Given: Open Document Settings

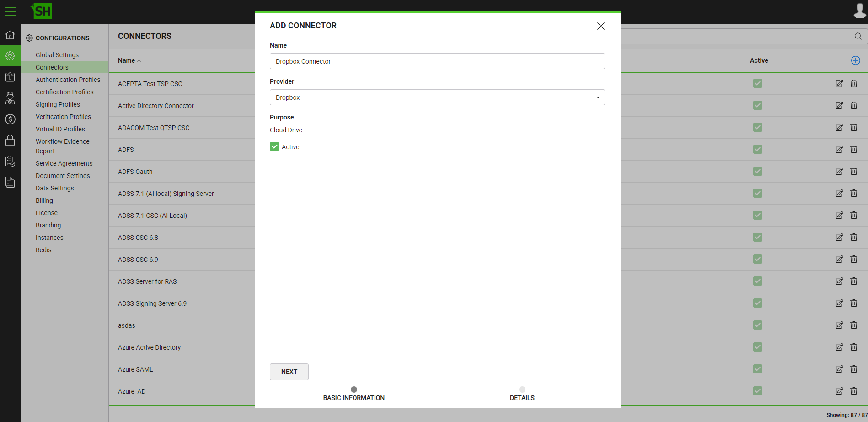Looking at the screenshot, I should 63,176.
